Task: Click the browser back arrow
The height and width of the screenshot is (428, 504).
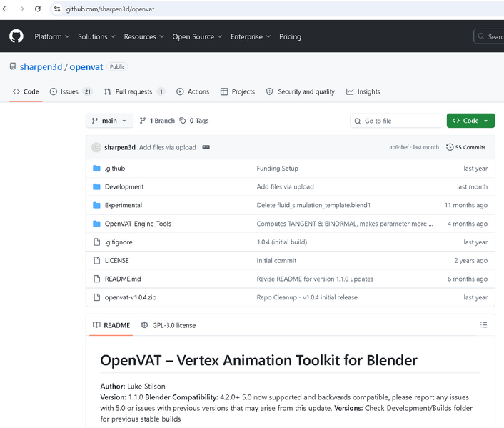Action: [x=5, y=9]
